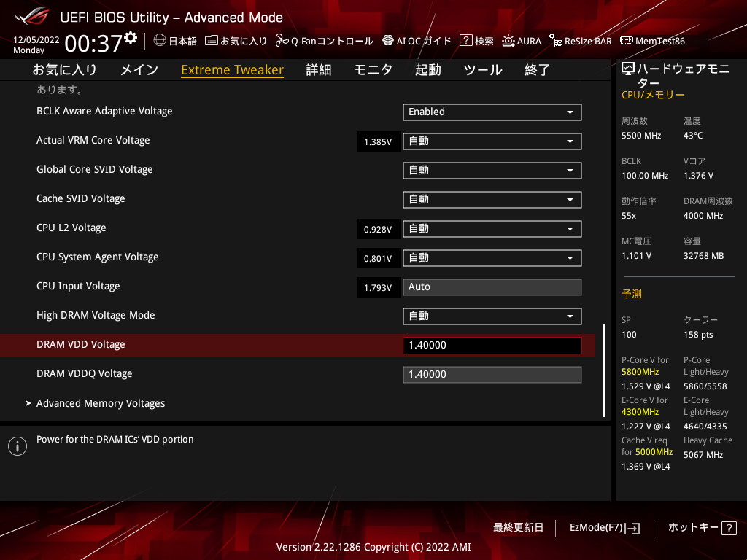The image size is (747, 560).
Task: Click 5800MHz P-Core prediction
Action: click(x=640, y=372)
